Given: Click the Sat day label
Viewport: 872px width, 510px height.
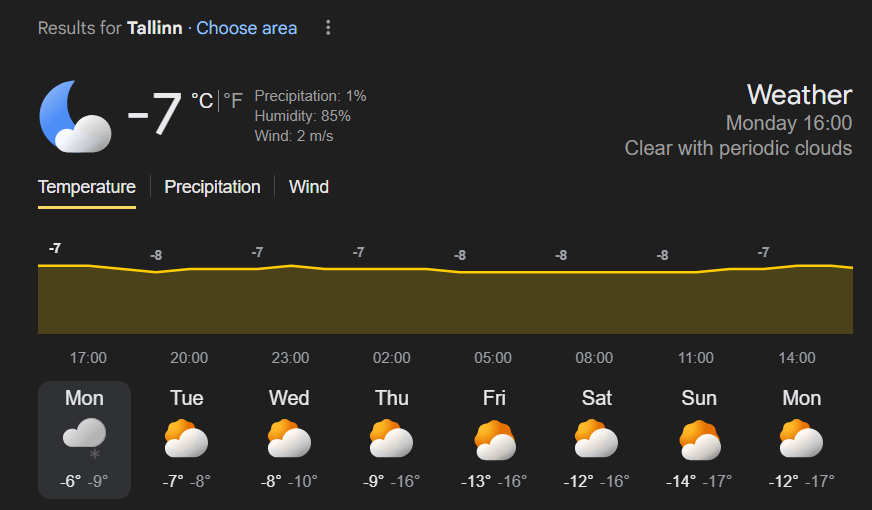Looking at the screenshot, I should (596, 398).
